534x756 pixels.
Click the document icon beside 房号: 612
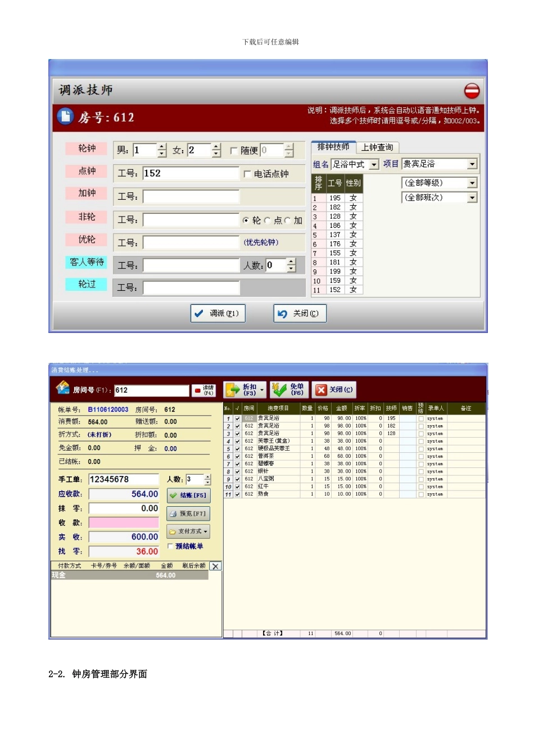65,116
